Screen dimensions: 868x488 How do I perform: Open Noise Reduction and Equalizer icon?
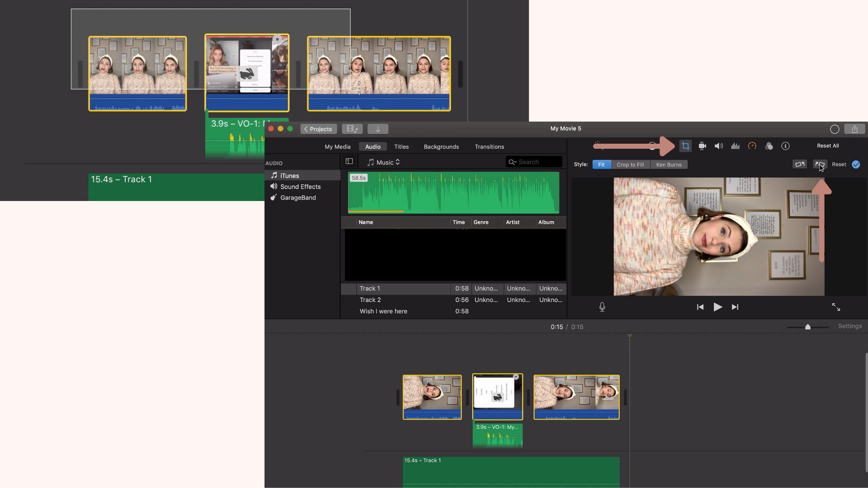coord(735,146)
